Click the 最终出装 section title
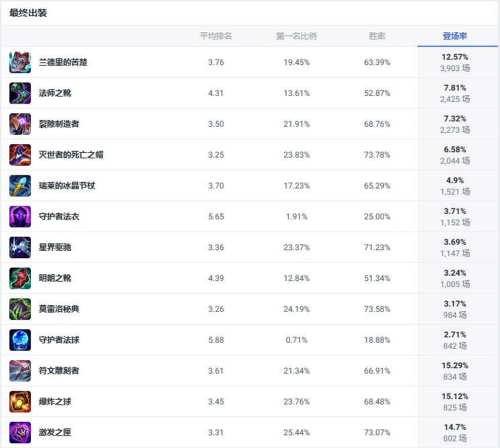 (x=28, y=13)
